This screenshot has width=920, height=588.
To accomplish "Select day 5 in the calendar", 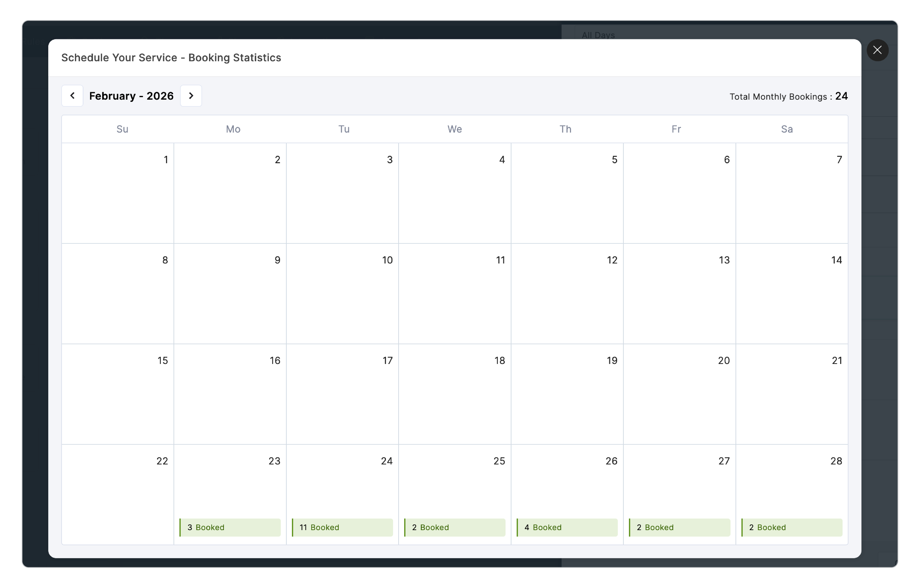I will pos(567,193).
